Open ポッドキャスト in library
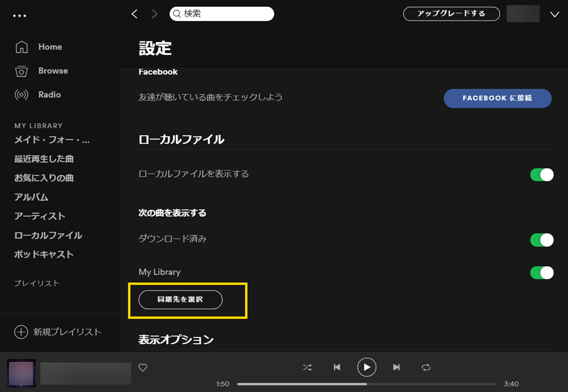 click(44, 255)
